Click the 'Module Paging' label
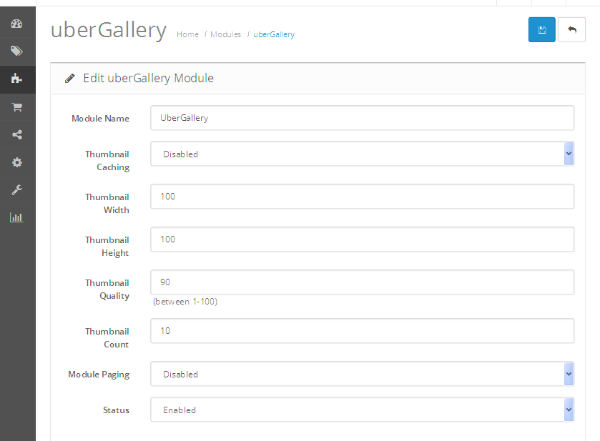 point(99,375)
